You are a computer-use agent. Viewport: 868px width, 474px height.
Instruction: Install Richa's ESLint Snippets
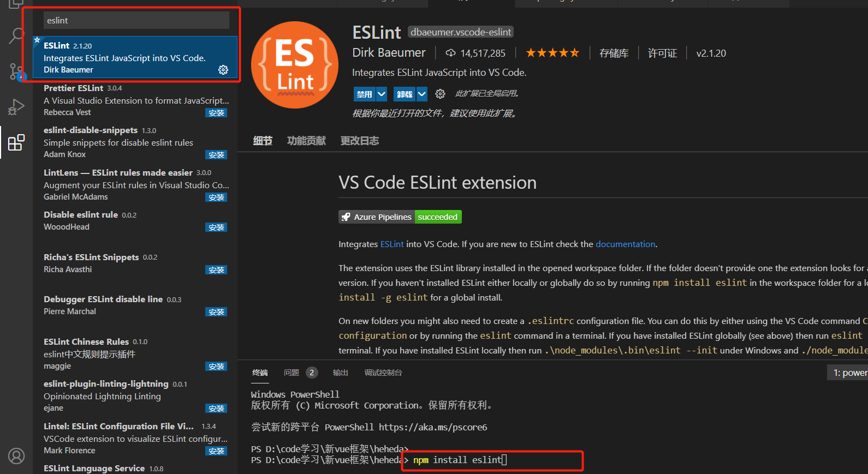pos(216,270)
